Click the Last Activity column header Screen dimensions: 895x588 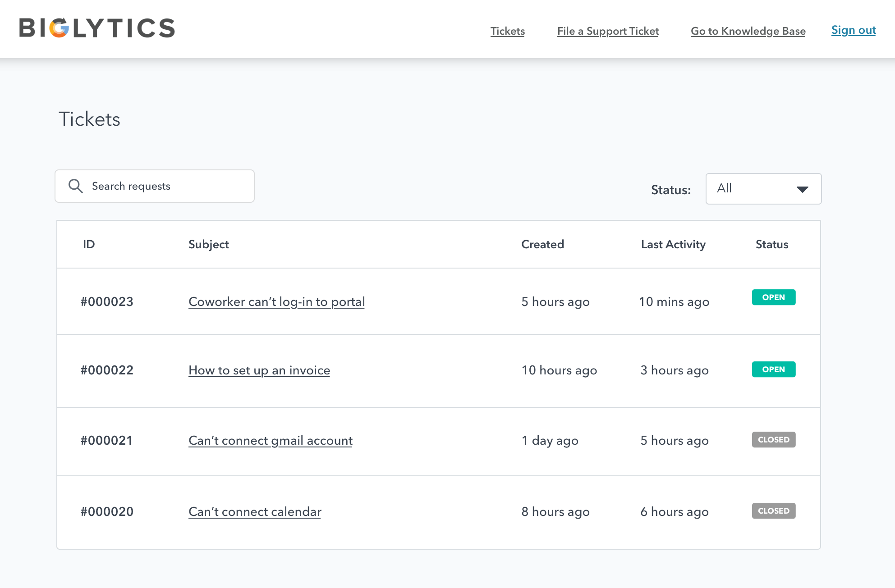673,244
